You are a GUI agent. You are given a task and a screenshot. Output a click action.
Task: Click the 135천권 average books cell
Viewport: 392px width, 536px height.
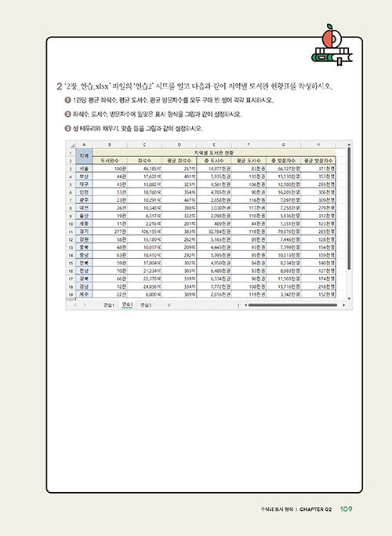tap(249, 177)
